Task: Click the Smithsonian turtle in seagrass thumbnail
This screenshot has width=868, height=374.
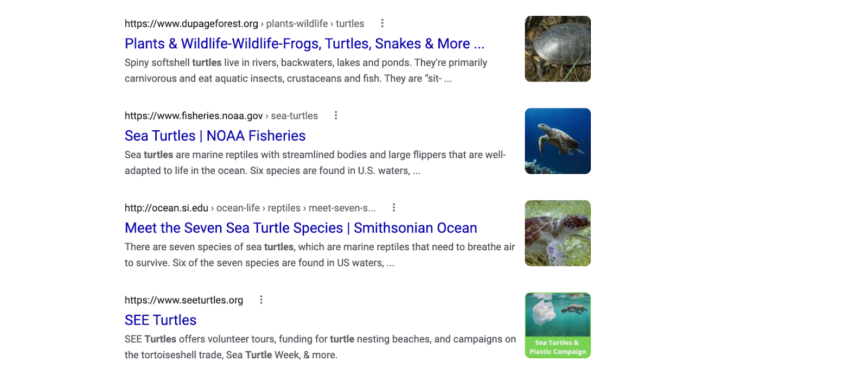Action: point(558,233)
